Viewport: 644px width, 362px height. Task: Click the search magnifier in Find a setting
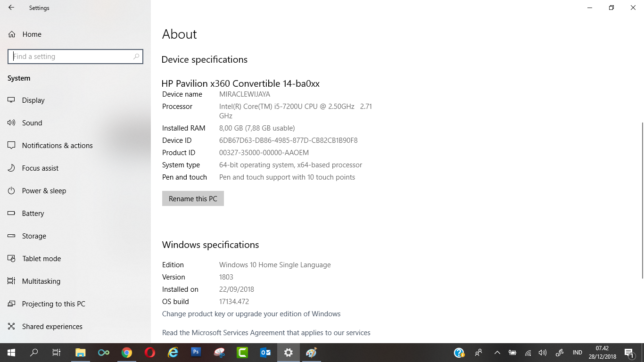click(136, 56)
